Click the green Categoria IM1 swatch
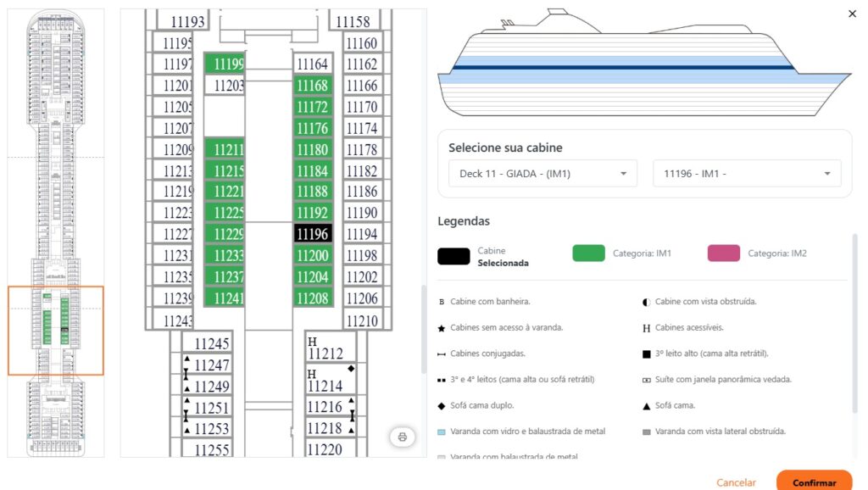 (x=589, y=253)
